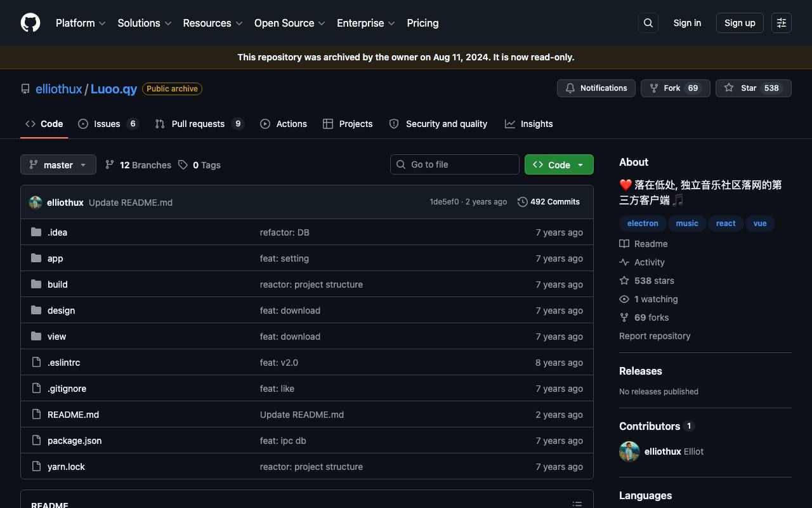
Task: Open the Pull requests tab
Action: 200,124
